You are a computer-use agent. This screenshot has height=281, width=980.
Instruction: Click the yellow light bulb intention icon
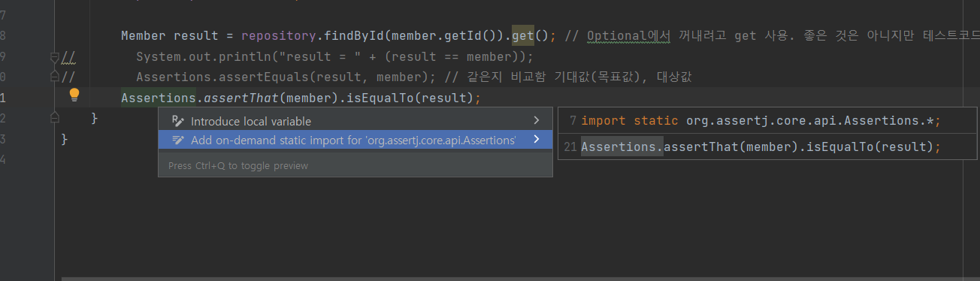pyautogui.click(x=74, y=95)
